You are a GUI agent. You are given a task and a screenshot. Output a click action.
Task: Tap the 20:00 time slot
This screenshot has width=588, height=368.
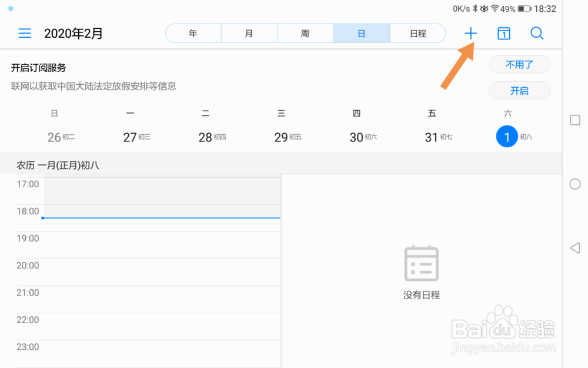(162, 273)
